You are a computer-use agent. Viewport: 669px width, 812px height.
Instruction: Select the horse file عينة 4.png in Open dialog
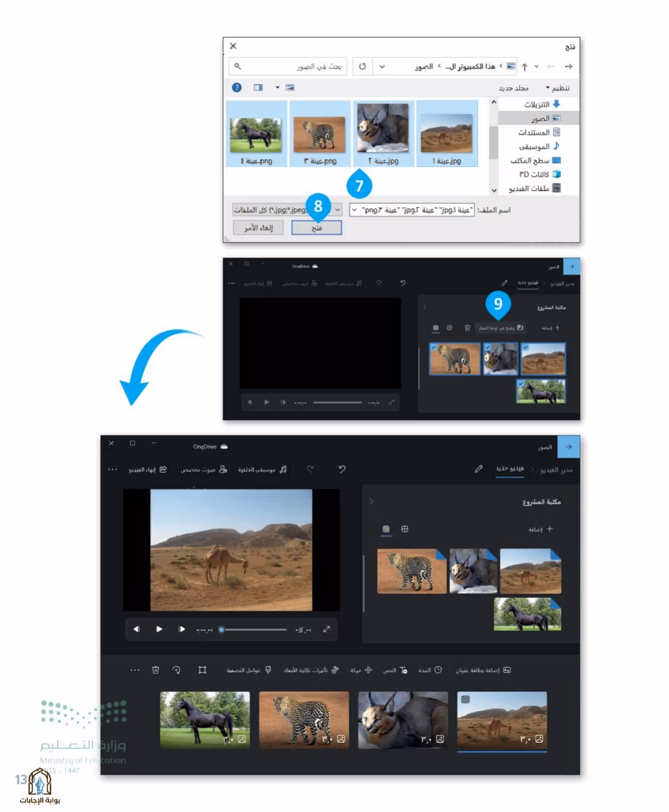point(256,133)
